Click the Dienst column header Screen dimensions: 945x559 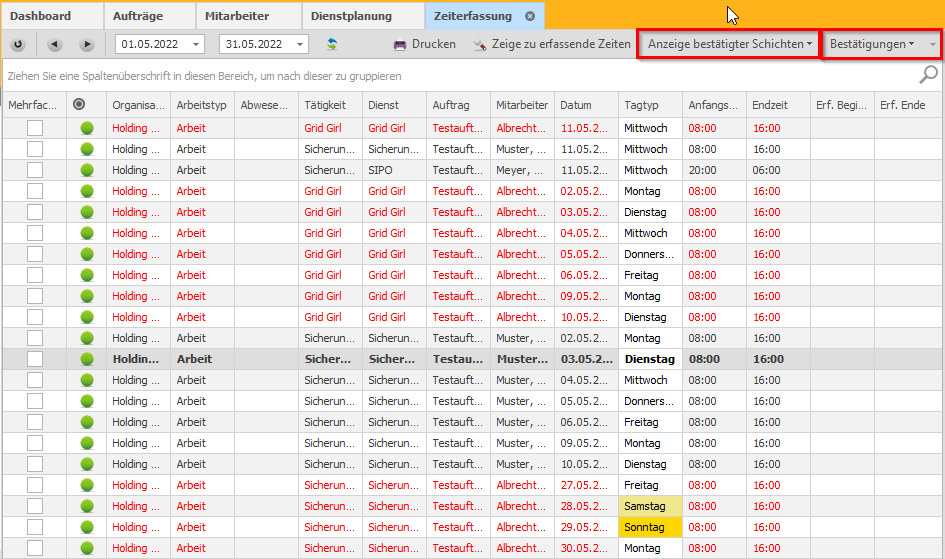(x=395, y=105)
